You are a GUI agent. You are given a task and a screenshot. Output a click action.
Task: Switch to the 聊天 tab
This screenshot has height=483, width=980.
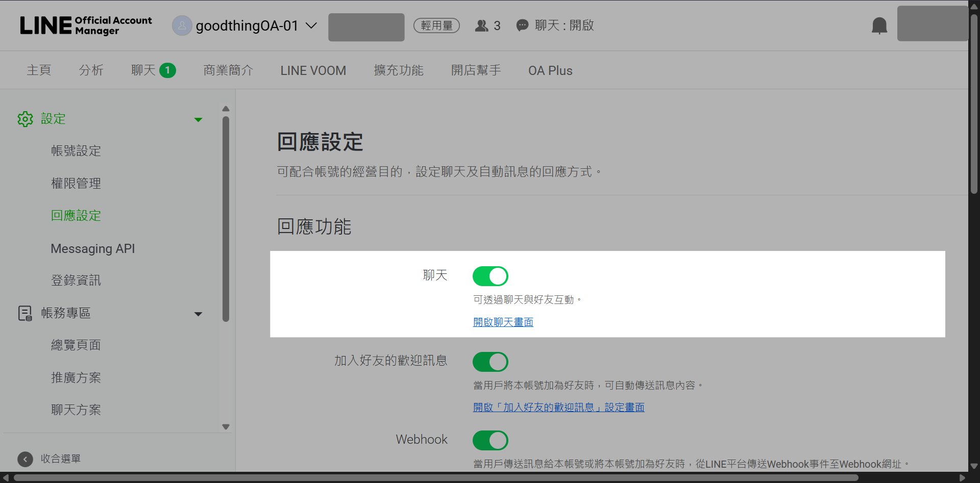tap(143, 70)
